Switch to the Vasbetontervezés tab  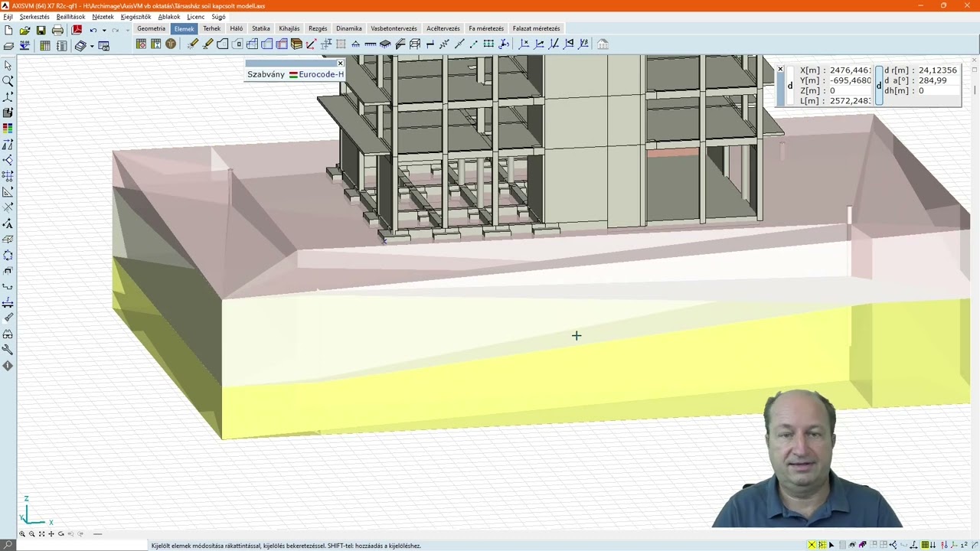coord(394,28)
